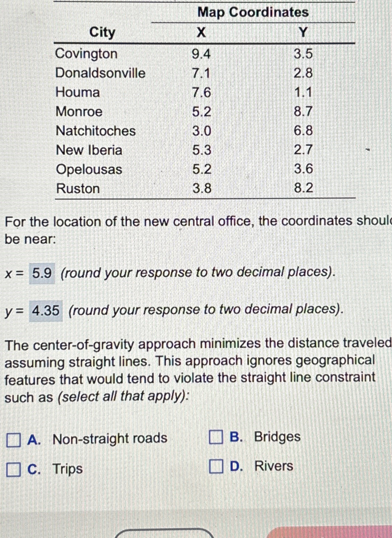Check option C Trips
The image size is (392, 538).
[13, 469]
